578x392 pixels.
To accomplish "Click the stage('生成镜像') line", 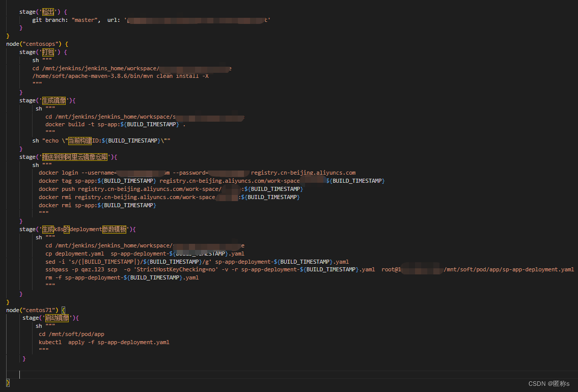I will [47, 100].
